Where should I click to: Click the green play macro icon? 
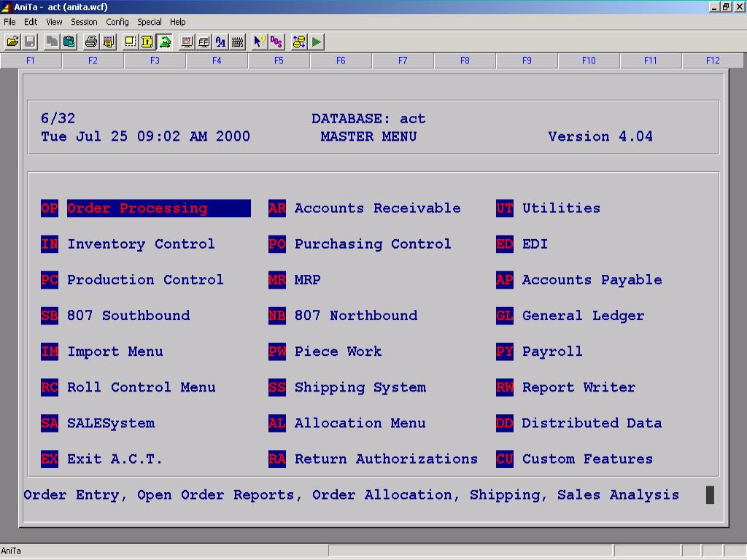pos(317,42)
